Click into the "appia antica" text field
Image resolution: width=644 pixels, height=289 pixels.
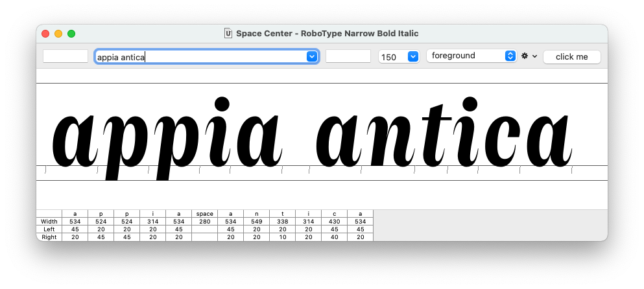pos(200,57)
